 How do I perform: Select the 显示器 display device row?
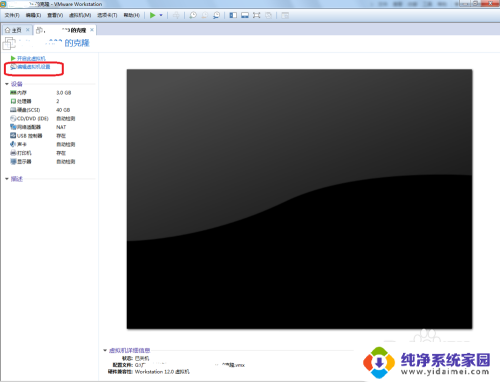click(43, 162)
